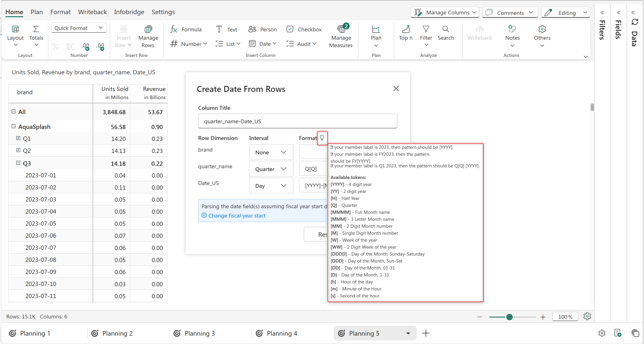Click increase decimal places icon

86,46
